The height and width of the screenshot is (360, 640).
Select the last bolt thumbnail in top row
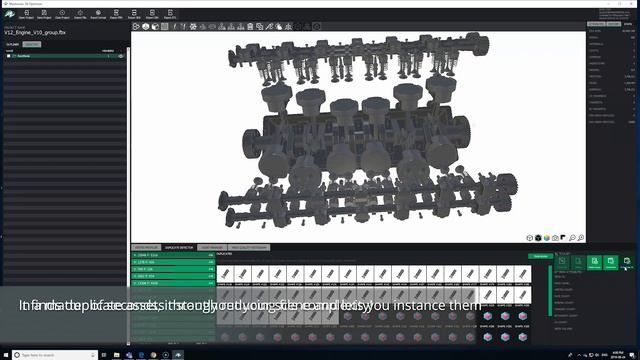click(523, 274)
